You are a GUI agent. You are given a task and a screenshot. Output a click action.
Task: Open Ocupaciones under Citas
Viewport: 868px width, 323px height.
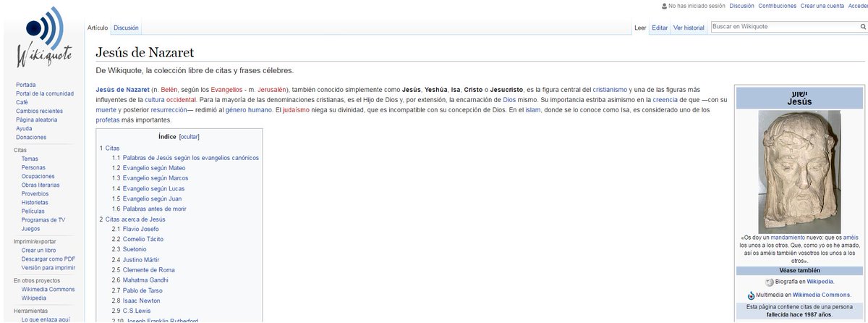point(38,176)
